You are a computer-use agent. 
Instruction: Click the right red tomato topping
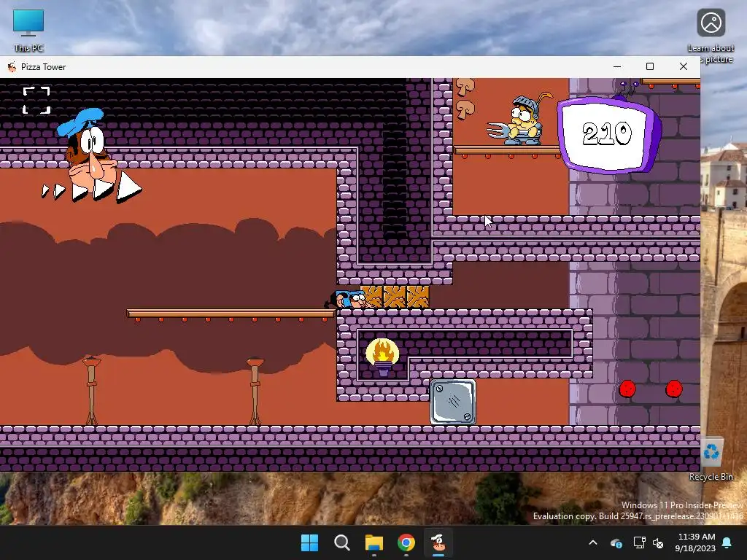click(673, 389)
